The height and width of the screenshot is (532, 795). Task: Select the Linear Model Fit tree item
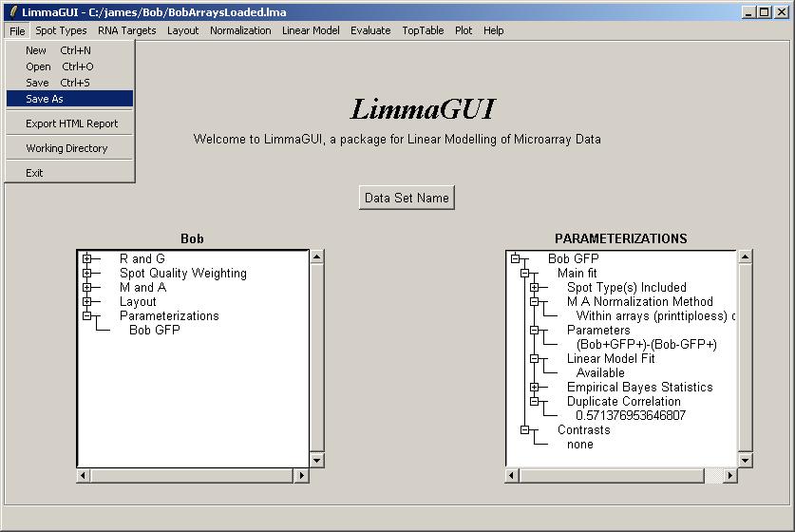tap(610, 359)
